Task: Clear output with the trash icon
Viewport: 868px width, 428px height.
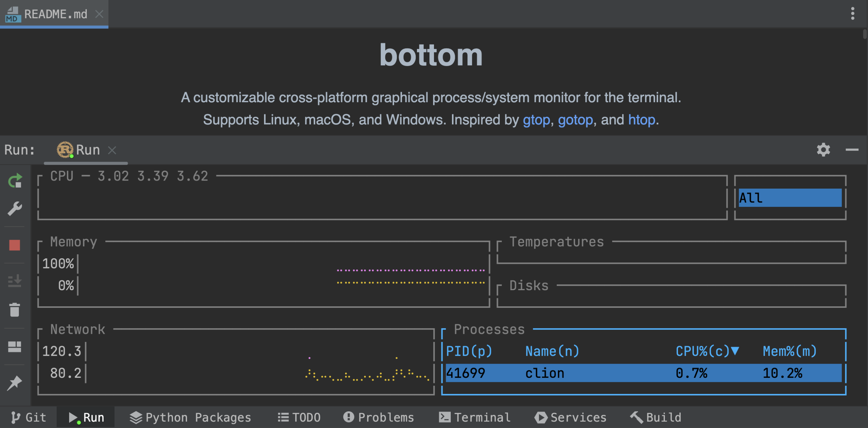Action: tap(15, 309)
